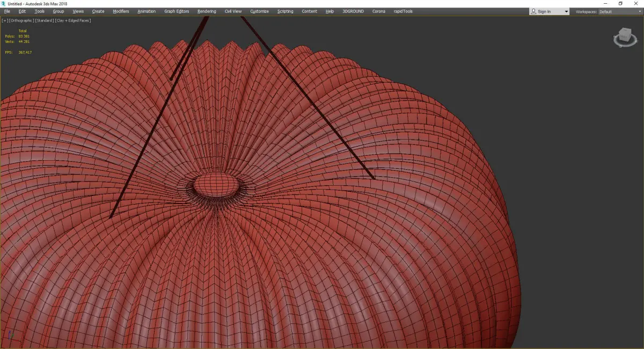Open the Civil View menu
Image resolution: width=644 pixels, height=349 pixels.
pyautogui.click(x=233, y=11)
